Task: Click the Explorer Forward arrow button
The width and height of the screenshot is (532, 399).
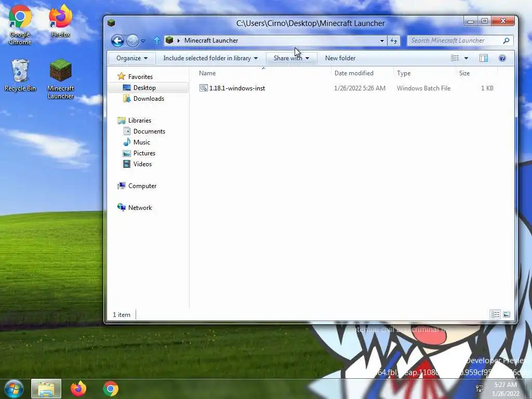Action: click(132, 41)
